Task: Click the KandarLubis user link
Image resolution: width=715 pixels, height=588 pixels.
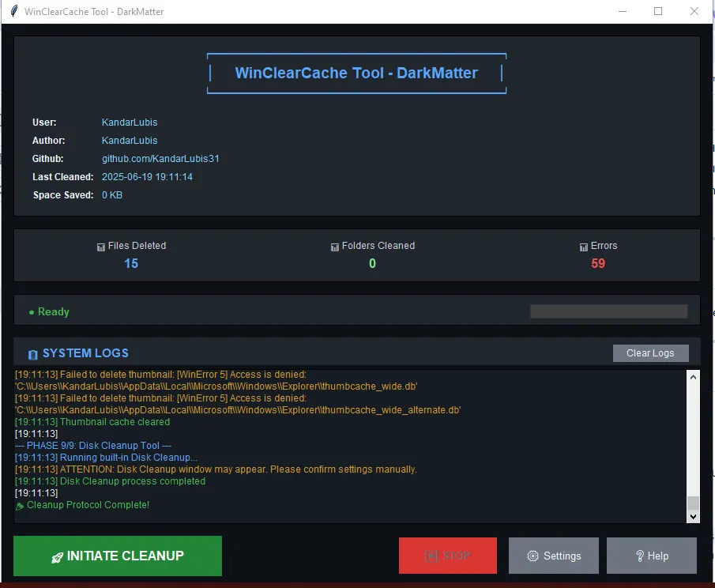Action: click(129, 122)
